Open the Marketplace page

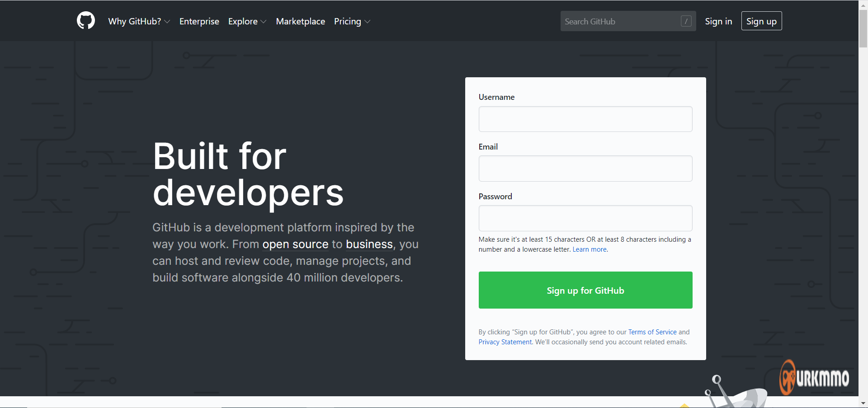click(x=301, y=21)
